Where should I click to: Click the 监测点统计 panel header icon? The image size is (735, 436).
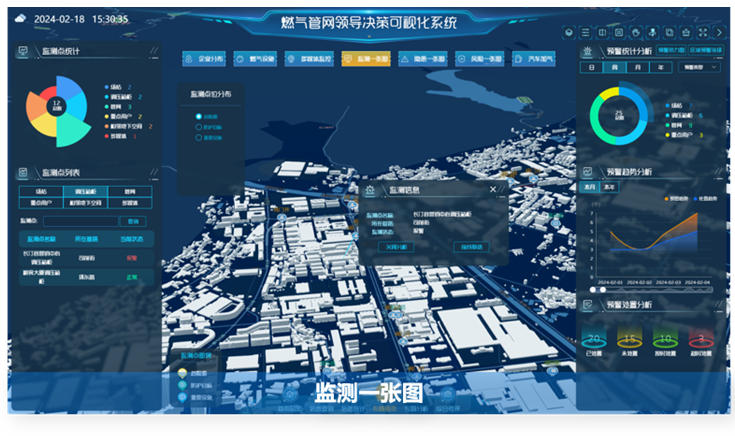click(x=23, y=49)
